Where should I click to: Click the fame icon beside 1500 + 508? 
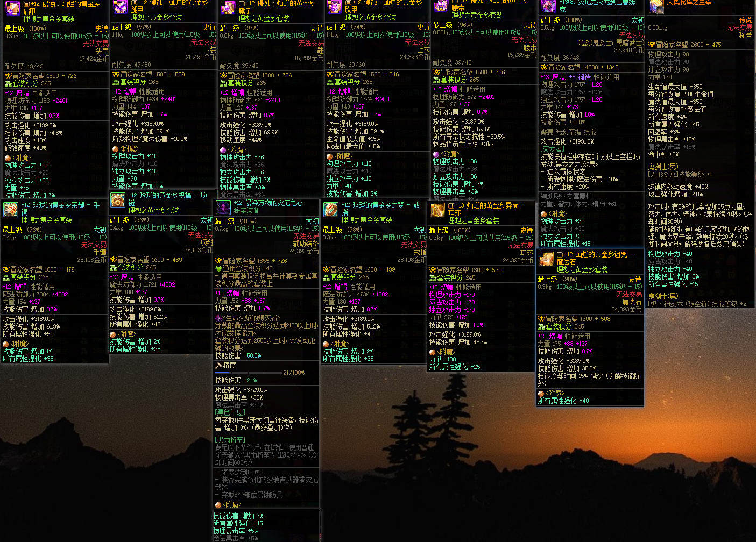(116, 74)
